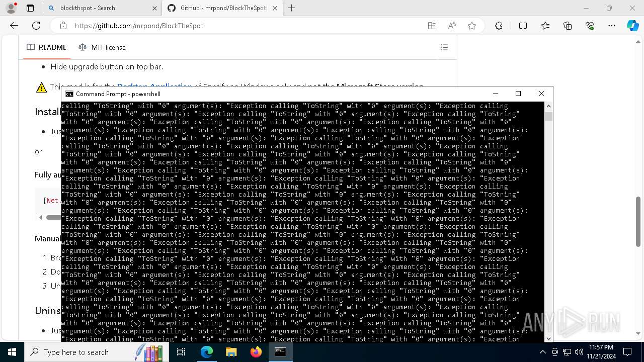Viewport: 644px width, 362px height.
Task: Open the clock showing 11:57 PM
Action: [x=601, y=352]
